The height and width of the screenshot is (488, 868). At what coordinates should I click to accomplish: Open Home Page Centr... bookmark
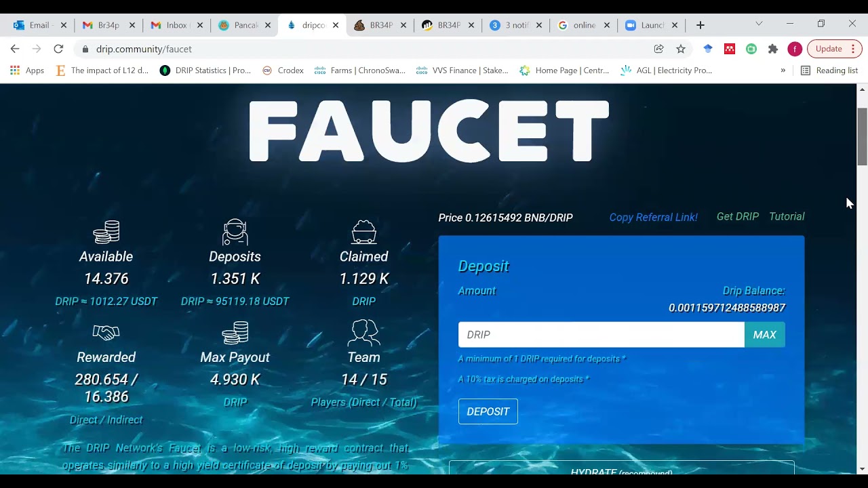(x=565, y=70)
